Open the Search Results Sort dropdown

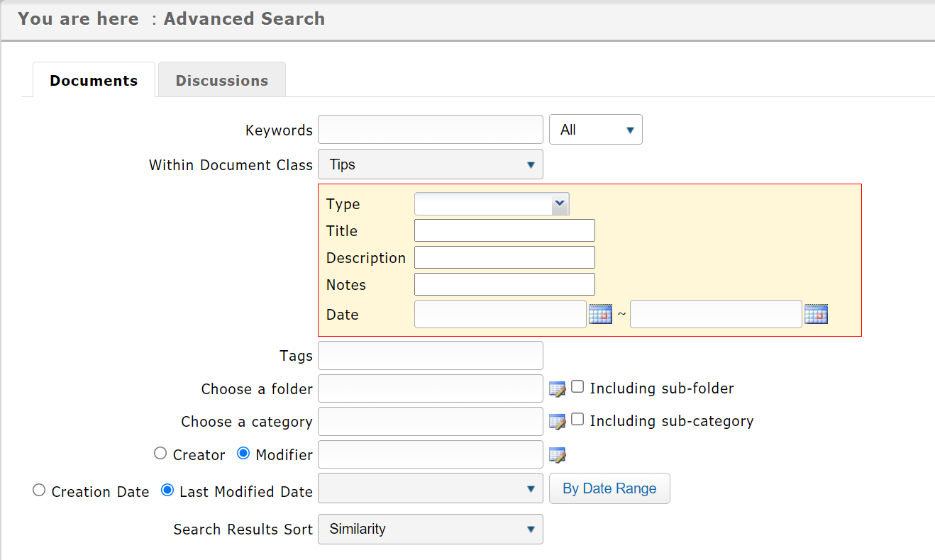coord(431,529)
